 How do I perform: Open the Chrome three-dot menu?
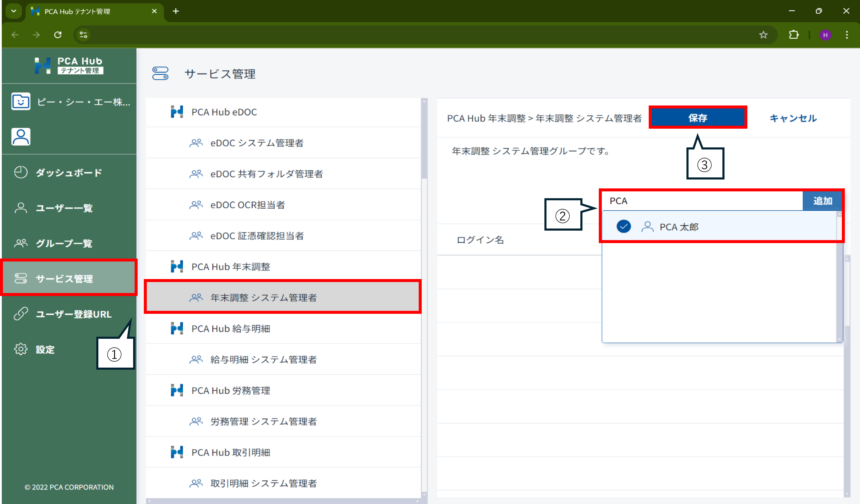(x=847, y=35)
